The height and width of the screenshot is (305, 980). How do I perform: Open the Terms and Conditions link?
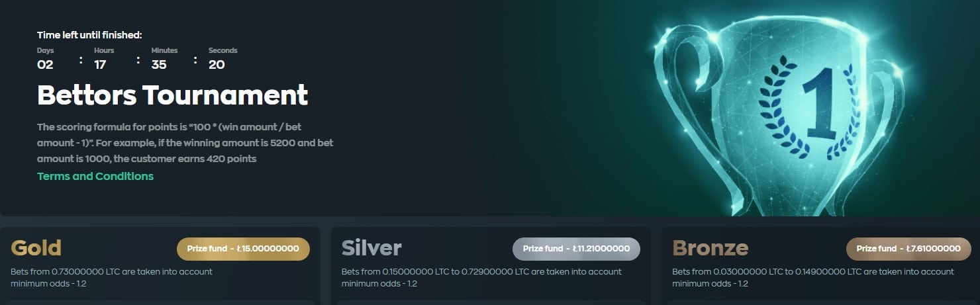click(95, 176)
